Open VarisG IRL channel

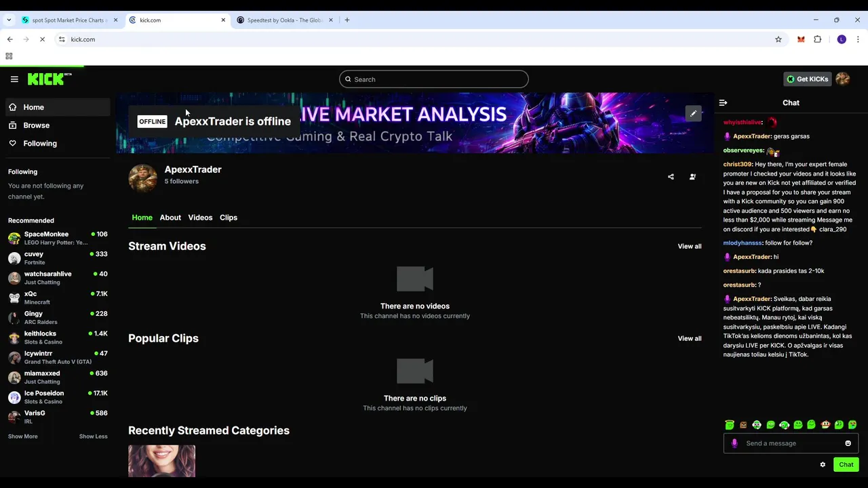tap(58, 417)
